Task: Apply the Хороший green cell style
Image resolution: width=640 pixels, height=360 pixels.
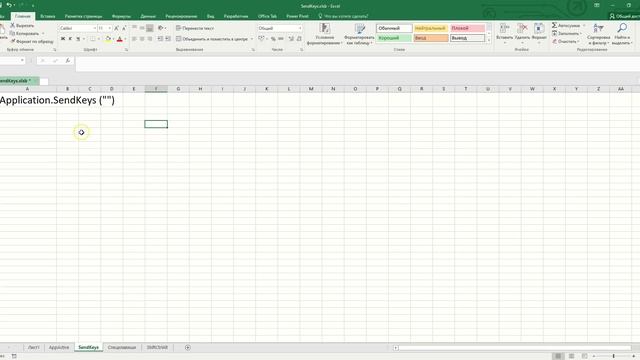Action: (x=394, y=38)
